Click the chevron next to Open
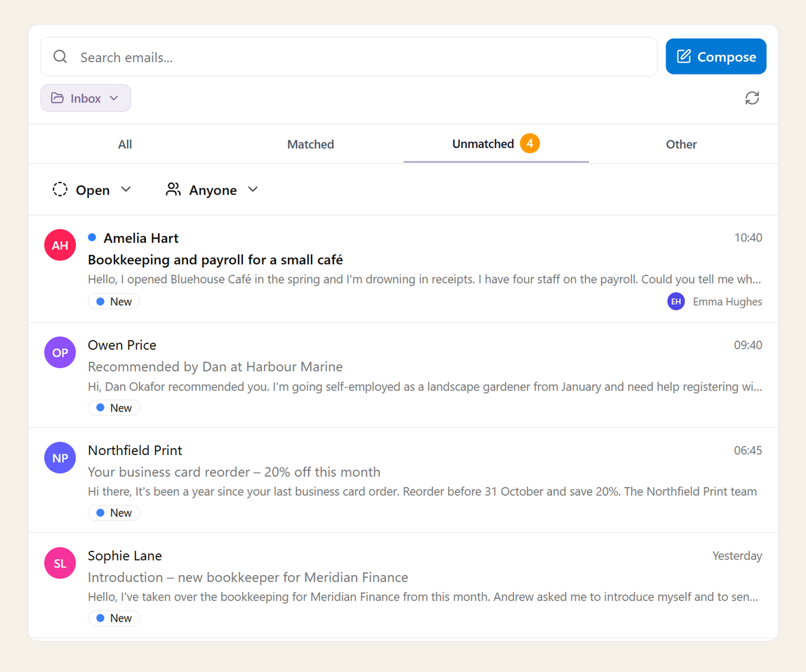 click(x=126, y=189)
